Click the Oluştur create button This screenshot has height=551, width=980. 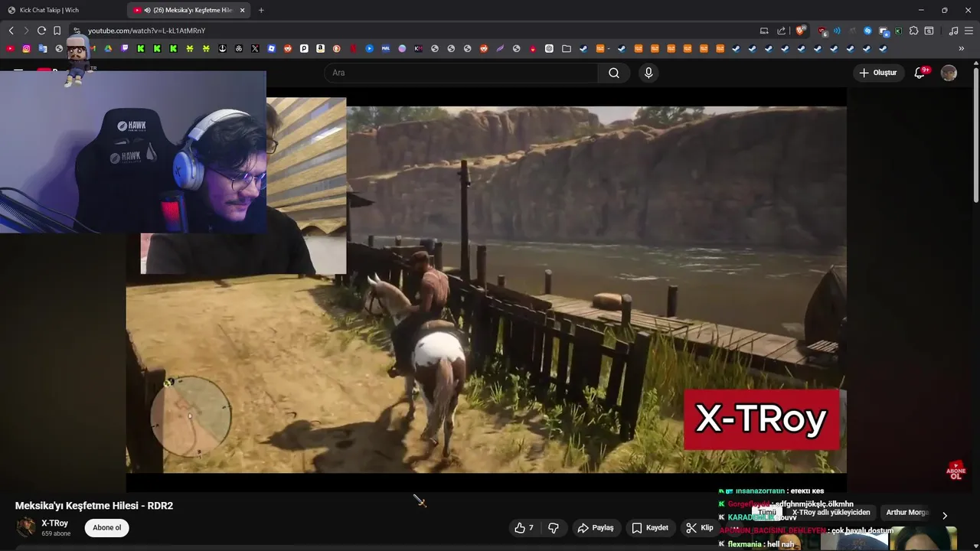point(878,73)
